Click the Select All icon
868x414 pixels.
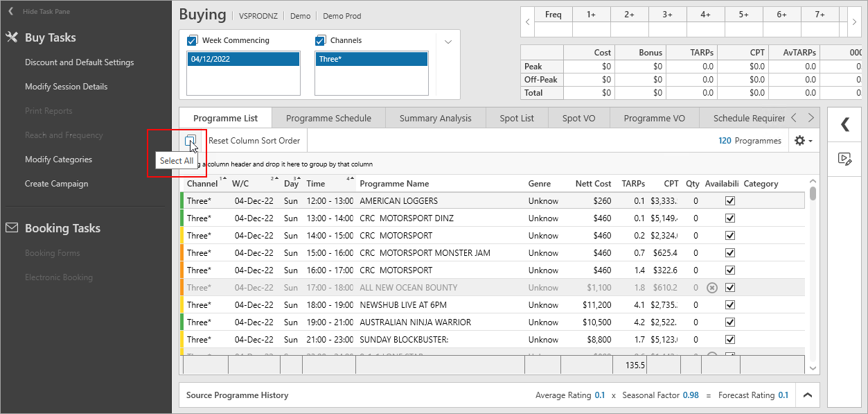tap(191, 141)
